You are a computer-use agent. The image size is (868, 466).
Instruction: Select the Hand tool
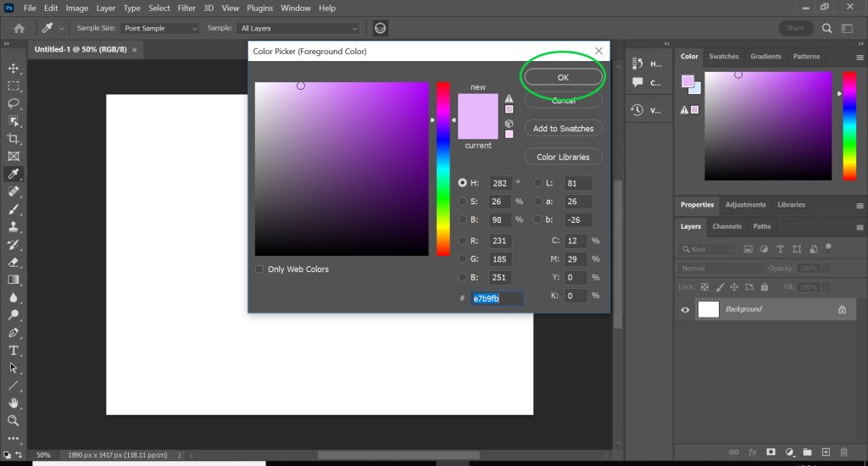14,402
